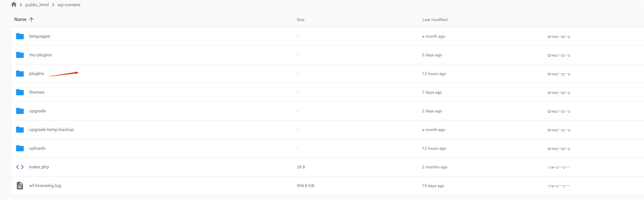Click the themes folder icon
The image size is (644, 200).
(x=20, y=92)
